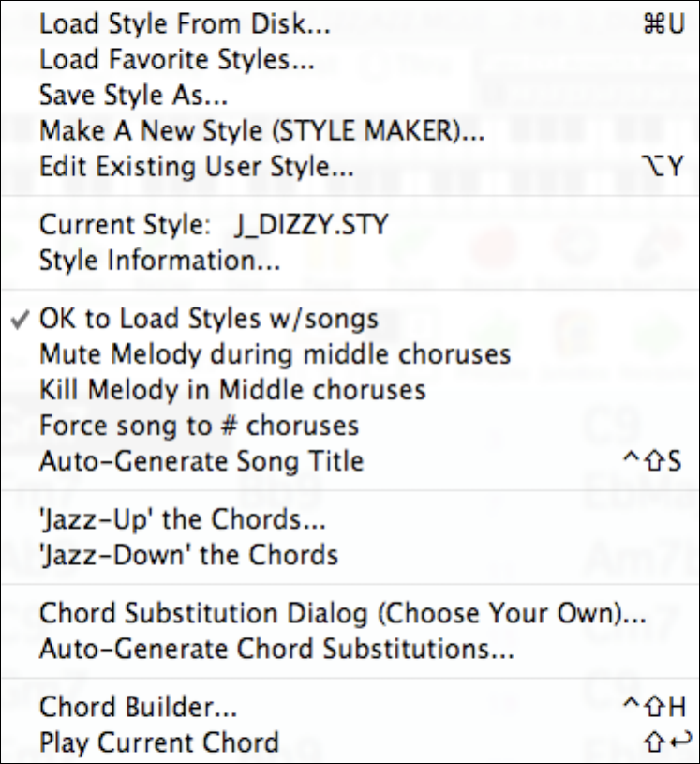Enable Kill Melody in Middle choruses

click(x=232, y=389)
